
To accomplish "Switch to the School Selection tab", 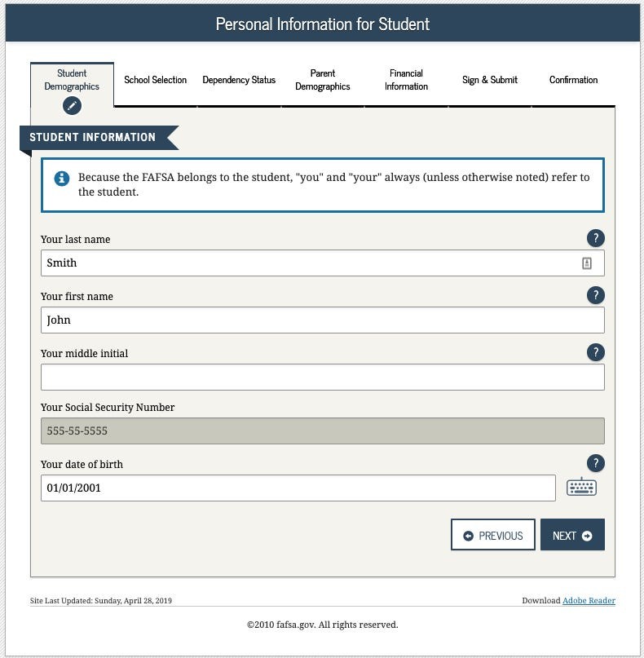I will coord(155,80).
